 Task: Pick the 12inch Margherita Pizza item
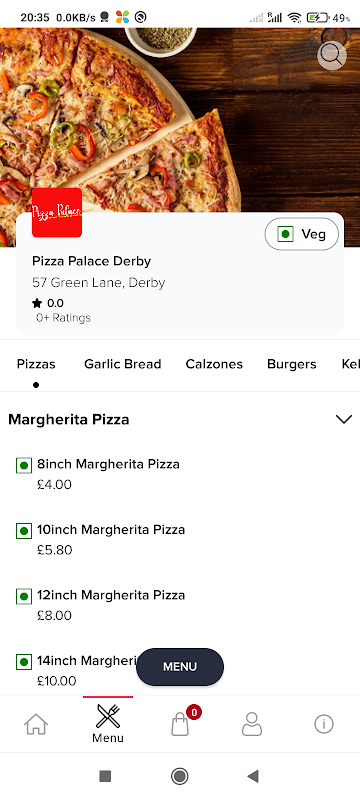[180, 605]
